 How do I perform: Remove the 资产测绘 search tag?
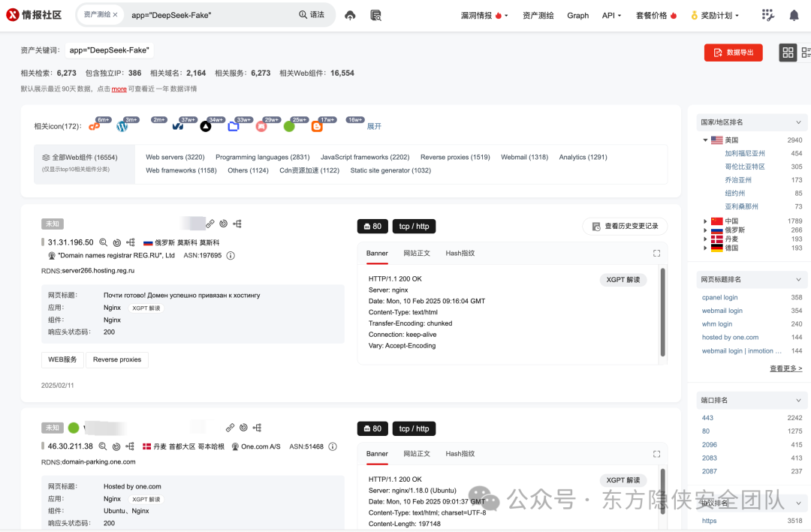tap(116, 15)
